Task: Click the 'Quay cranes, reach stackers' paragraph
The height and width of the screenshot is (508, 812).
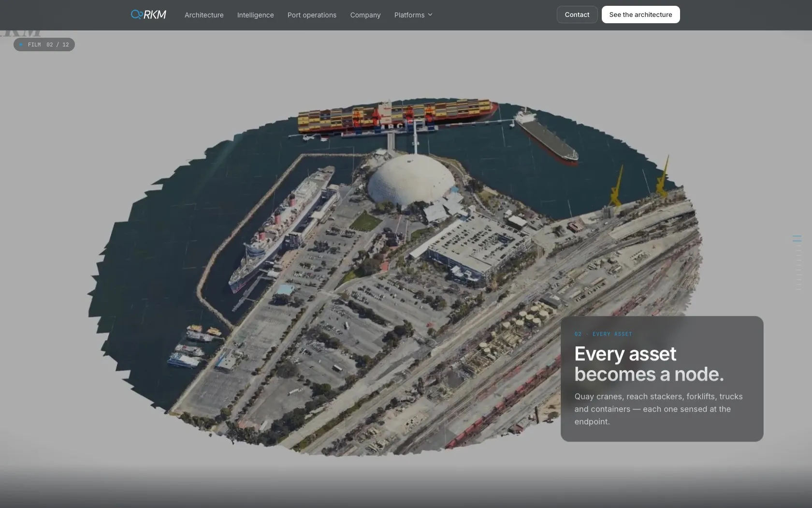Action: (x=658, y=409)
